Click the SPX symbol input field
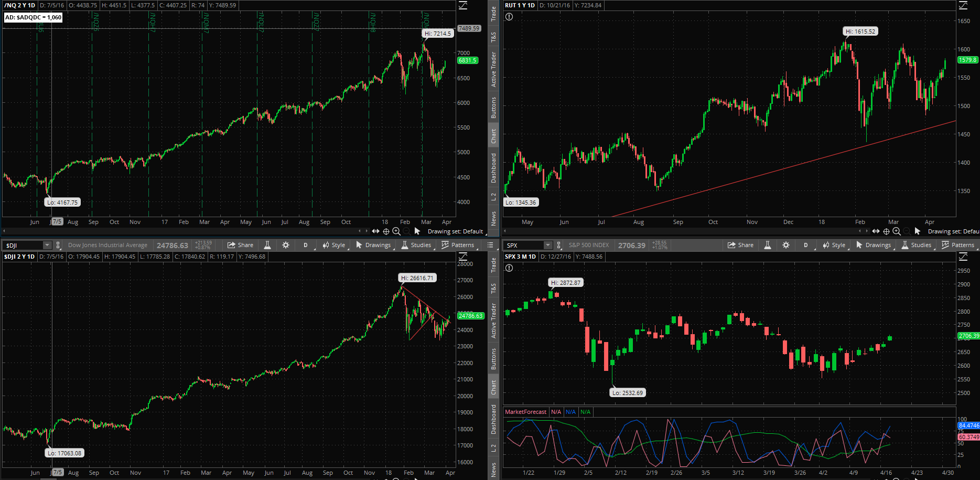 point(524,245)
